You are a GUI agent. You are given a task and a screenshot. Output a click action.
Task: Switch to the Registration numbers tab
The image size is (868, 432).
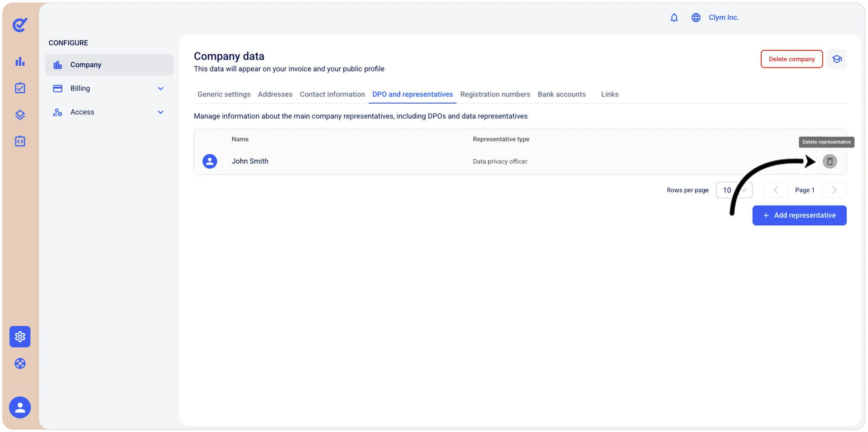(x=495, y=95)
